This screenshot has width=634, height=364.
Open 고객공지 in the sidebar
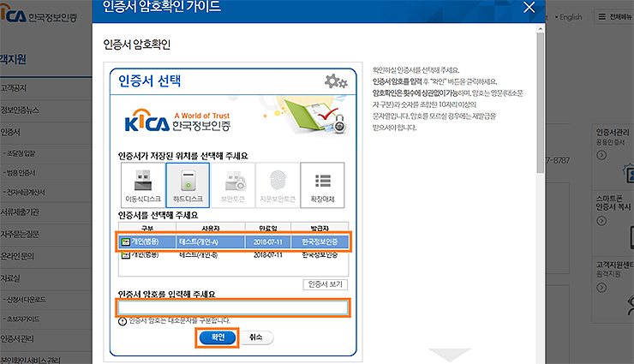point(14,87)
